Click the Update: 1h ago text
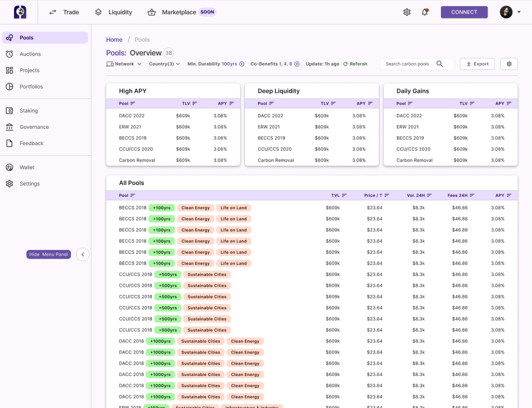 [322, 64]
